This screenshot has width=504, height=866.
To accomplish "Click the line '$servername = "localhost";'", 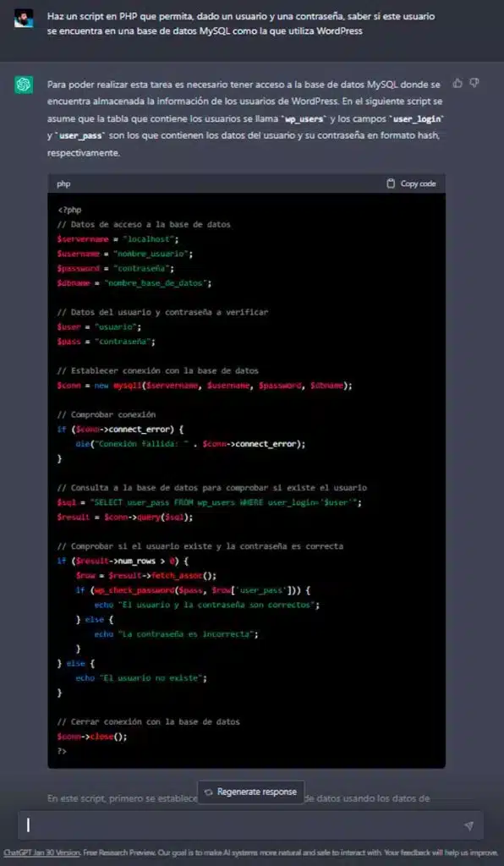I will [x=118, y=239].
